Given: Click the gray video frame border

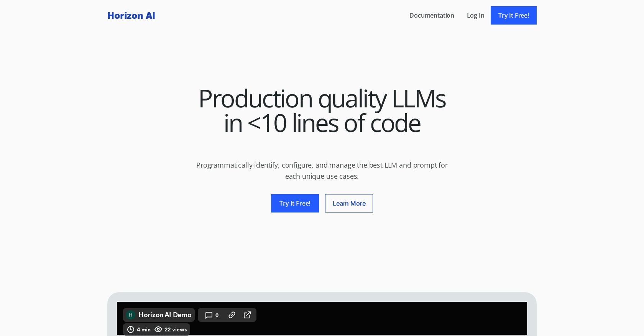Looking at the screenshot, I should point(322,297).
